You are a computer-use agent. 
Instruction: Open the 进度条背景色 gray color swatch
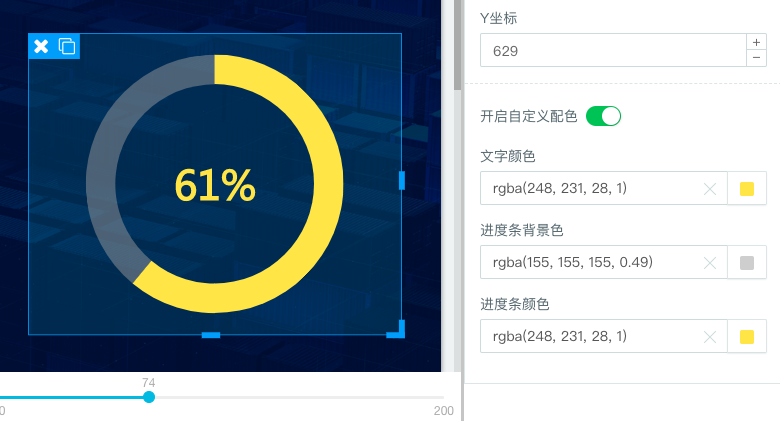coord(747,262)
